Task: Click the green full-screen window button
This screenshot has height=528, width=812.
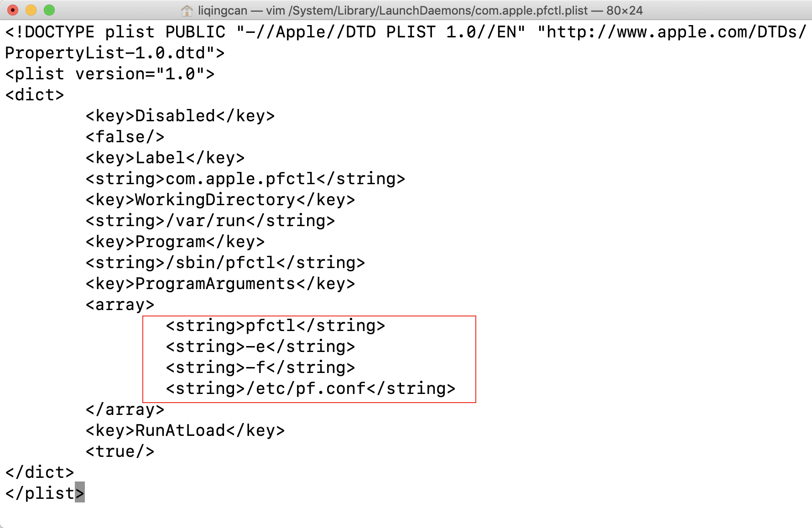Action: [49, 10]
